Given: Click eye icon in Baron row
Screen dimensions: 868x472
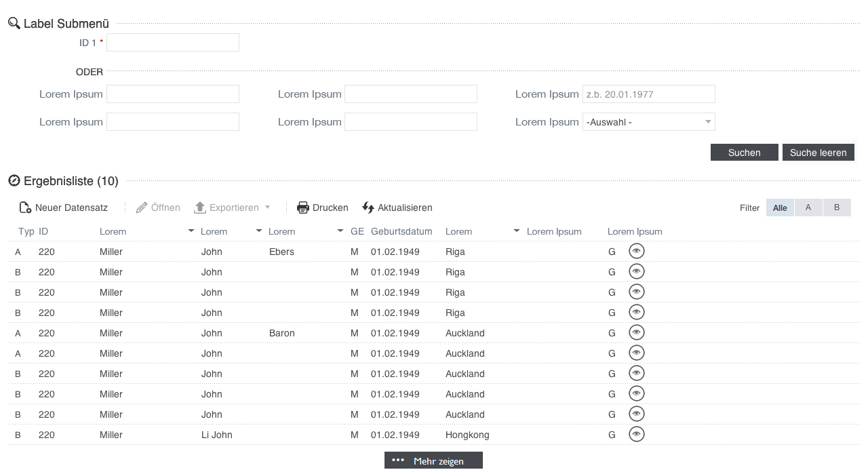Looking at the screenshot, I should [636, 333].
